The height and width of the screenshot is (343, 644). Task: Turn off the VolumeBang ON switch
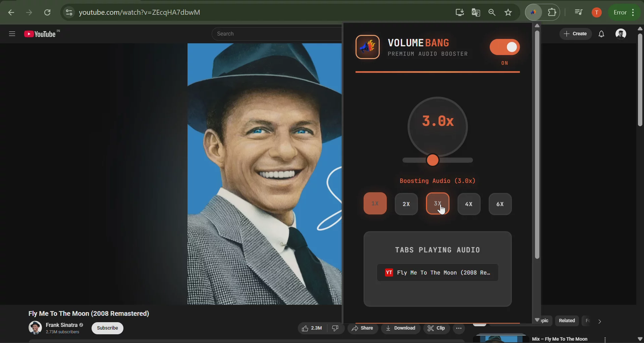click(504, 47)
